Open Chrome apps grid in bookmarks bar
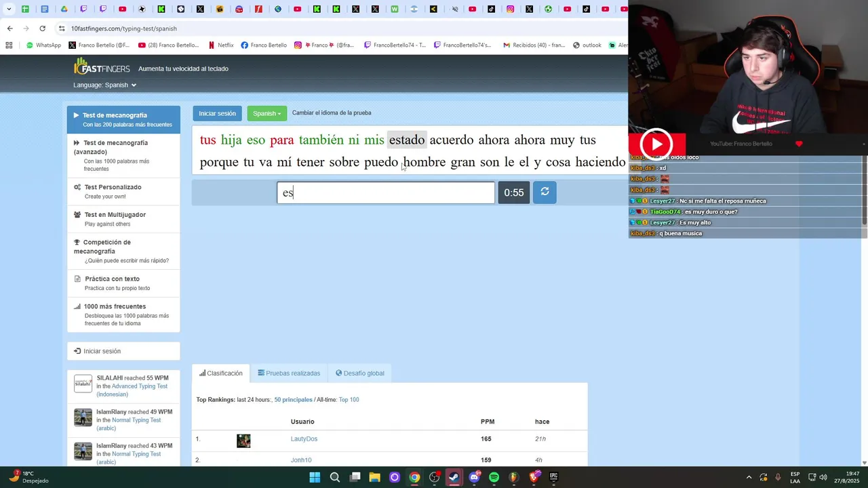 (x=9, y=45)
